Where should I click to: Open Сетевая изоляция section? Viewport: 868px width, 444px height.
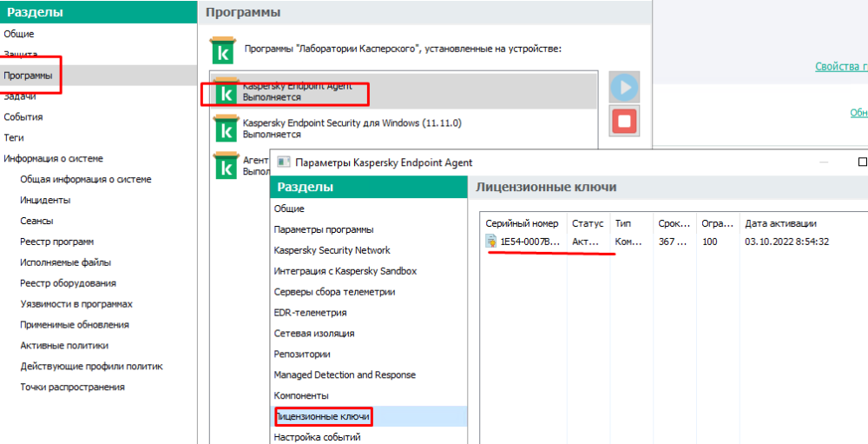click(x=314, y=333)
